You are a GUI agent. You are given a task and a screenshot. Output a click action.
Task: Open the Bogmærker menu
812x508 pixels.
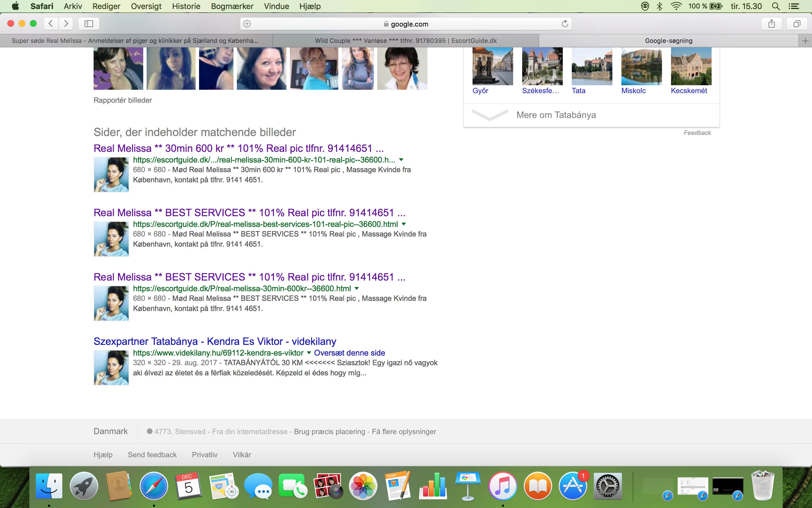pos(232,6)
